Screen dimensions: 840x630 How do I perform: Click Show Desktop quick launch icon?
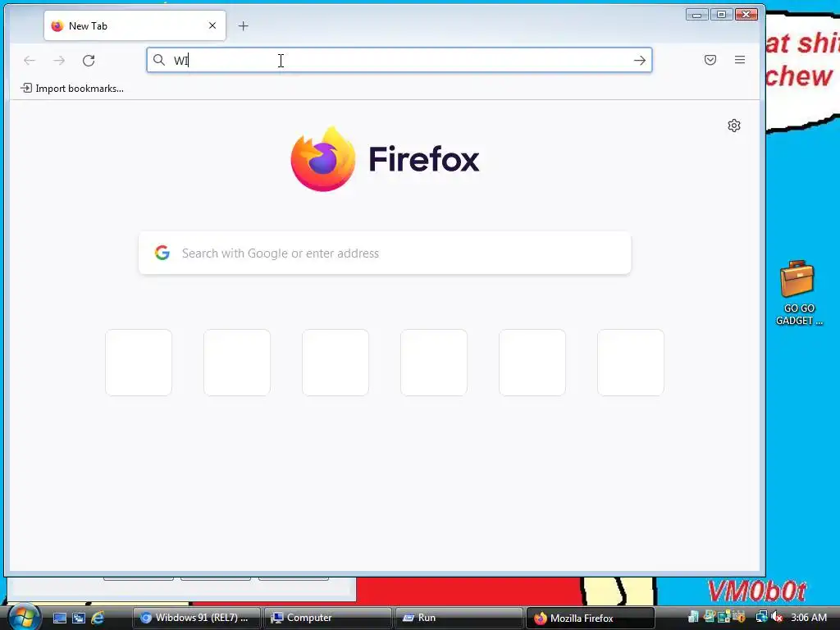59,618
